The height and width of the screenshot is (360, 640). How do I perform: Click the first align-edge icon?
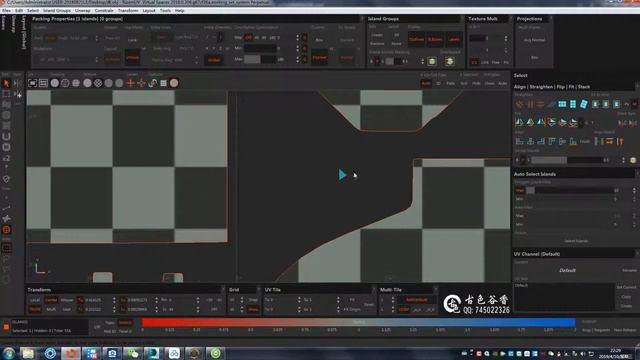click(x=519, y=142)
